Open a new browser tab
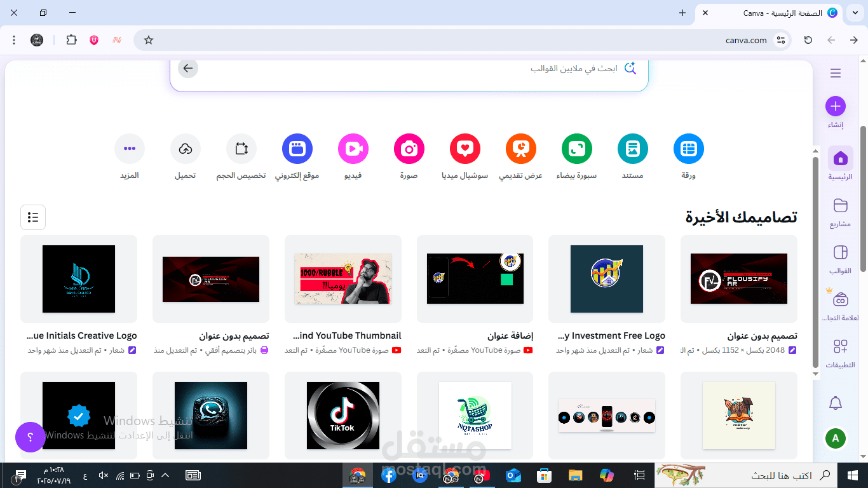Screen dimensions: 868x488 (x=682, y=13)
